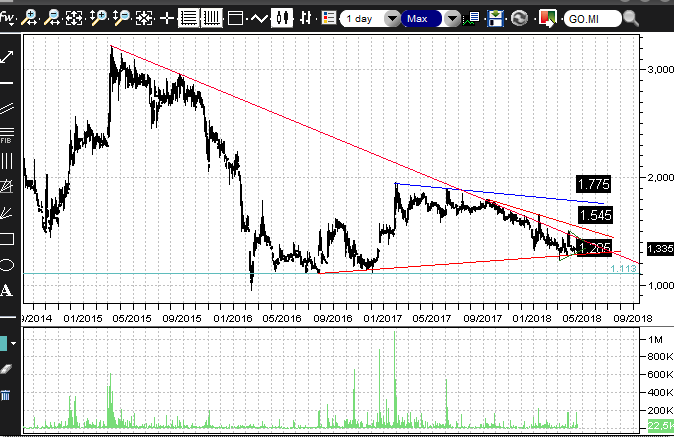
Task: Zoom in horizontally on the time axis
Action: tap(29, 18)
